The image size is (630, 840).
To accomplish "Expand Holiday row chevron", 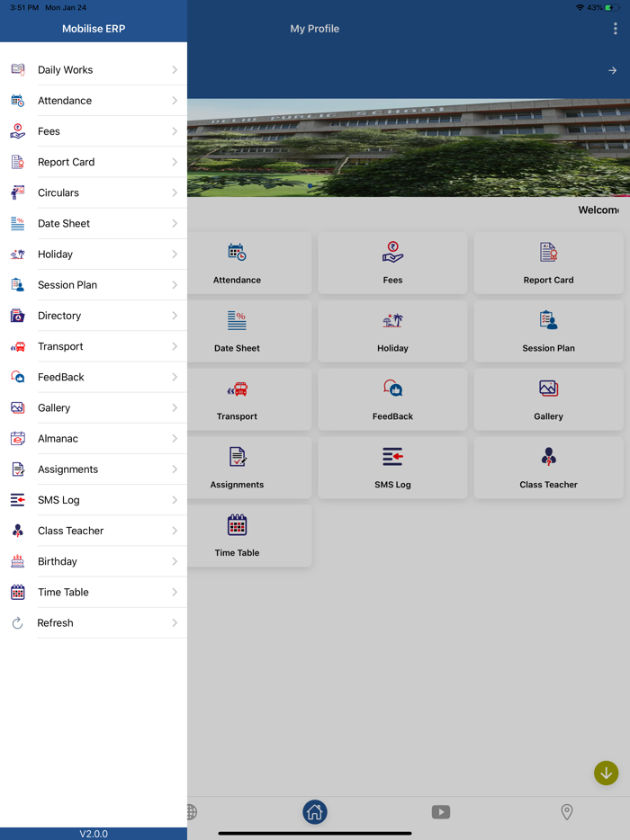I will 175,254.
